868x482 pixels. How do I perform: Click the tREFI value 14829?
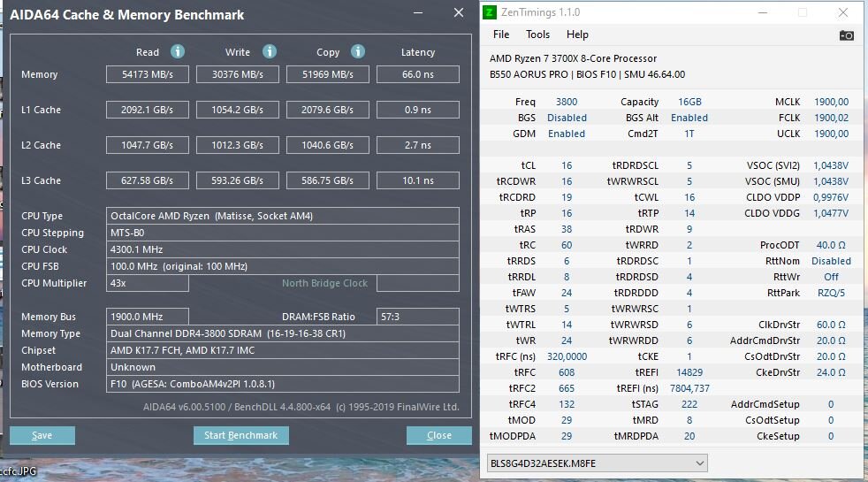point(689,372)
